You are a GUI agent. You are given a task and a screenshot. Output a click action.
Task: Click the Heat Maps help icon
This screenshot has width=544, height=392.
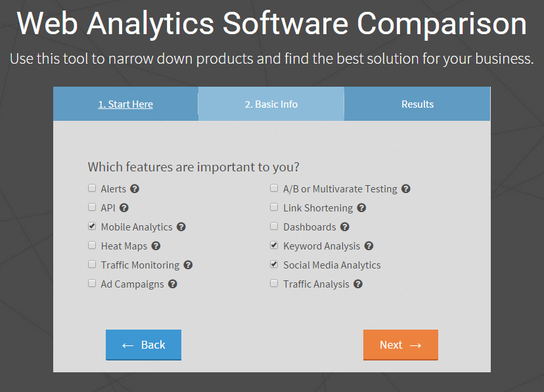(156, 246)
